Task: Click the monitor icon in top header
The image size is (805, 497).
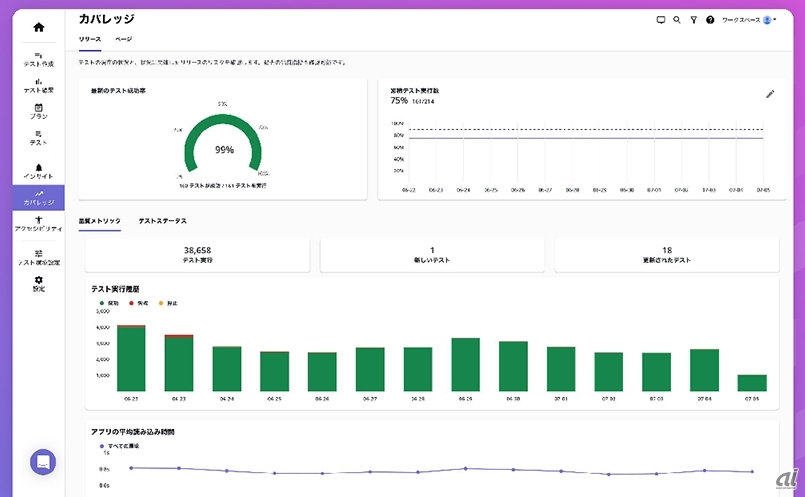Action: click(x=660, y=20)
